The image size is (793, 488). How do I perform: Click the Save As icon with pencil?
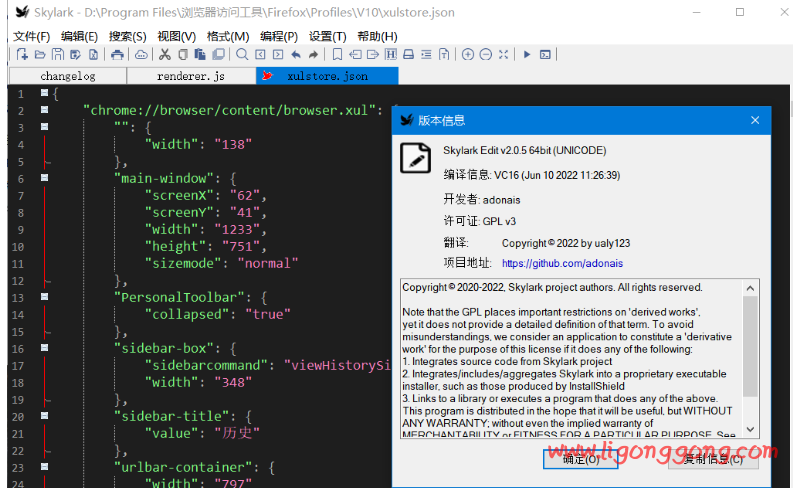point(76,55)
